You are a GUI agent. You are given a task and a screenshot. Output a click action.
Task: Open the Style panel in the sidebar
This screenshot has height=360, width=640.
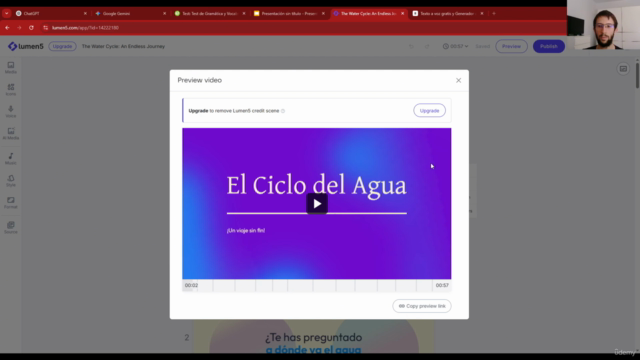tap(11, 181)
